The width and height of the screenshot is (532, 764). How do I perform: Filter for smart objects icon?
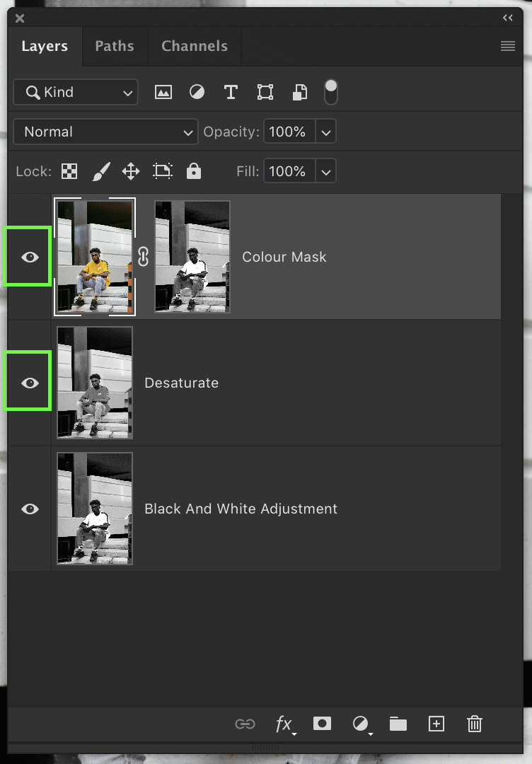[300, 92]
